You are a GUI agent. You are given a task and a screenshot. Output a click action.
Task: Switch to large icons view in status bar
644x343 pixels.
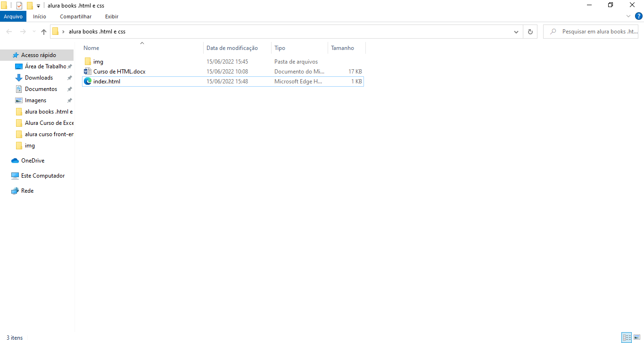[x=637, y=337]
